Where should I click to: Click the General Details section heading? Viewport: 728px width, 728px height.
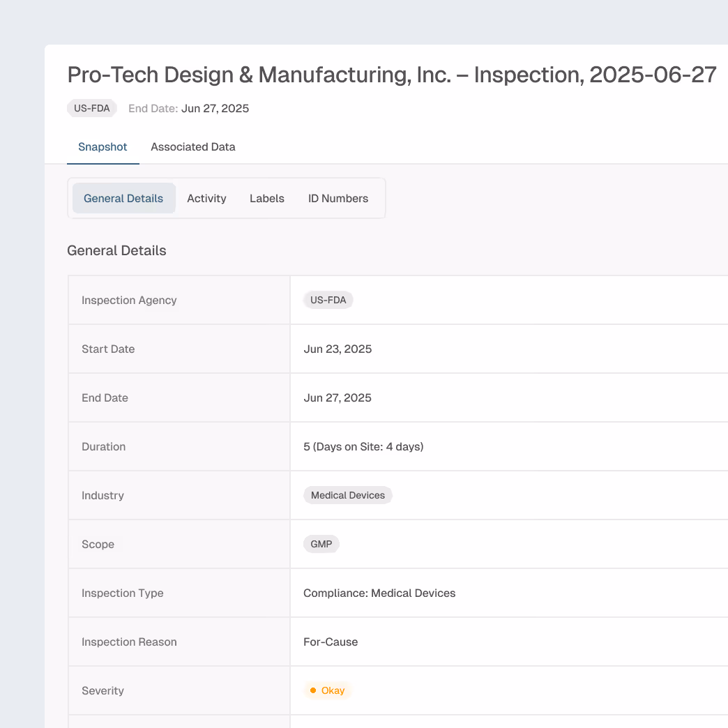116,250
